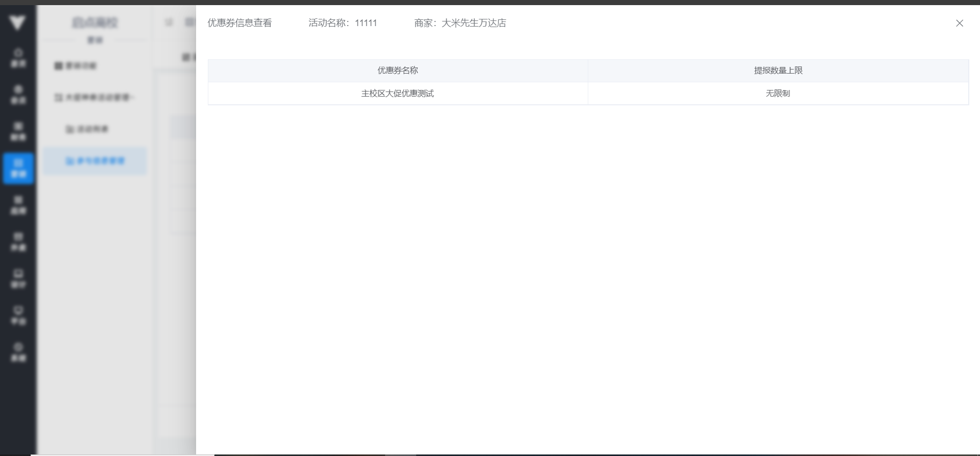Click the second sidebar icon below the logo
The height and width of the screenshot is (456, 980).
(18, 95)
